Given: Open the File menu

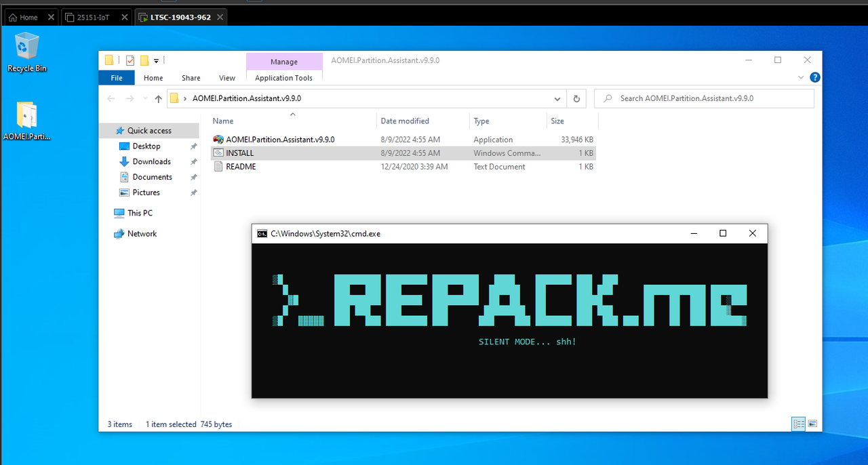Looking at the screenshot, I should (117, 78).
